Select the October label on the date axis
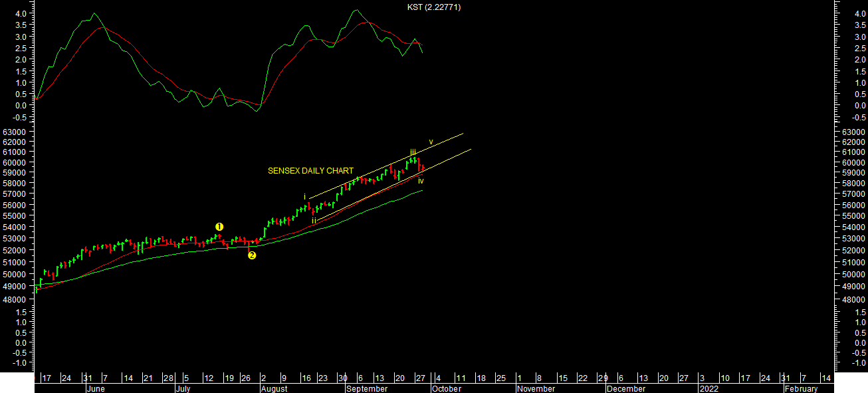Screen dimensions: 868x393 pyautogui.click(x=446, y=388)
